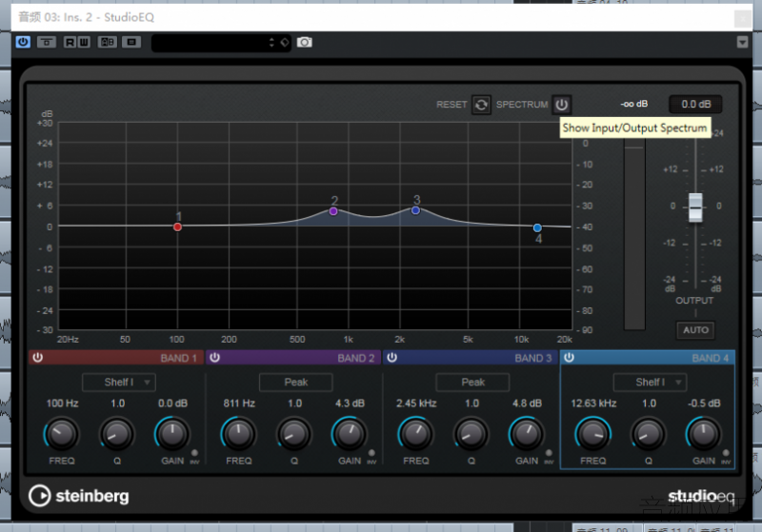Click Band 3 FREQ knob
The height and width of the screenshot is (532, 762).
tap(415, 433)
